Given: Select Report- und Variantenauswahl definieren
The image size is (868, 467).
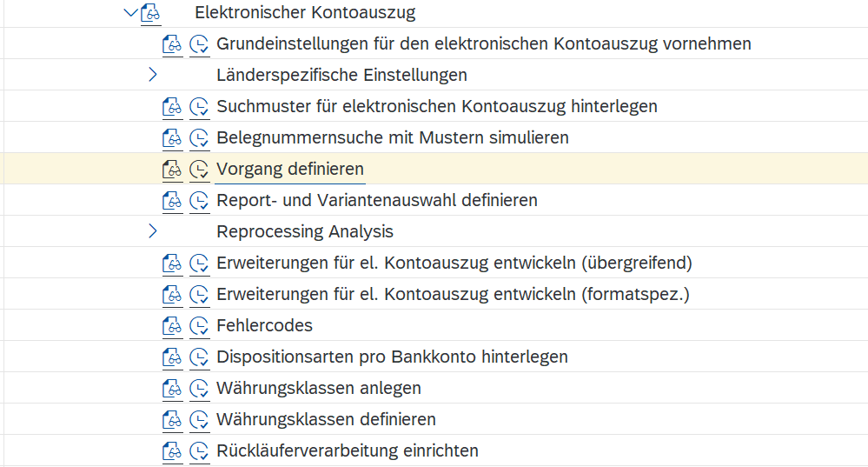Looking at the screenshot, I should tap(377, 200).
